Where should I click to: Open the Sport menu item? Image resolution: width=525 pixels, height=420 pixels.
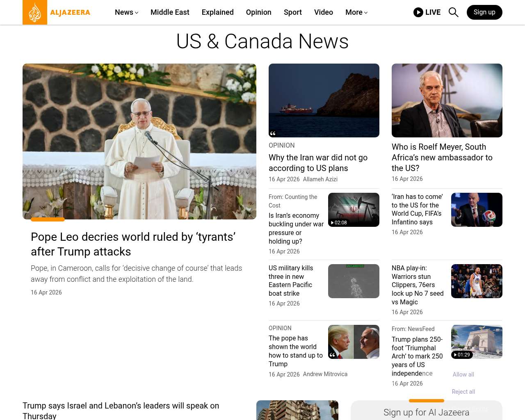point(292,12)
